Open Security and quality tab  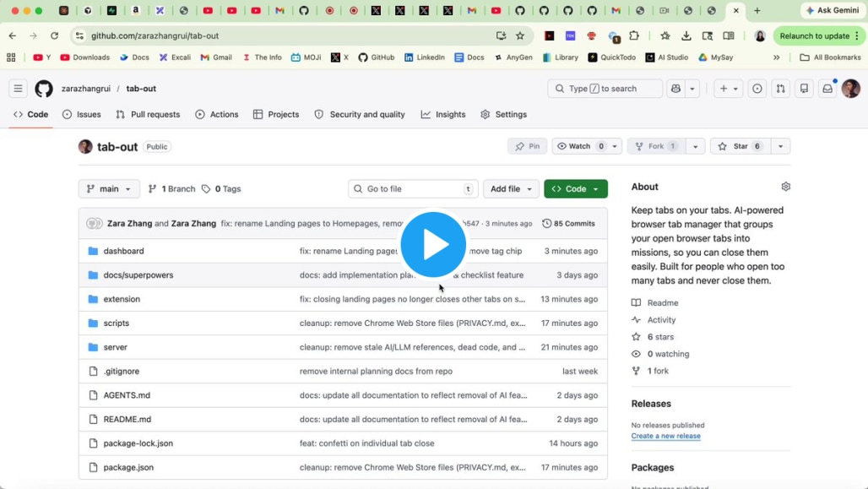click(x=360, y=115)
